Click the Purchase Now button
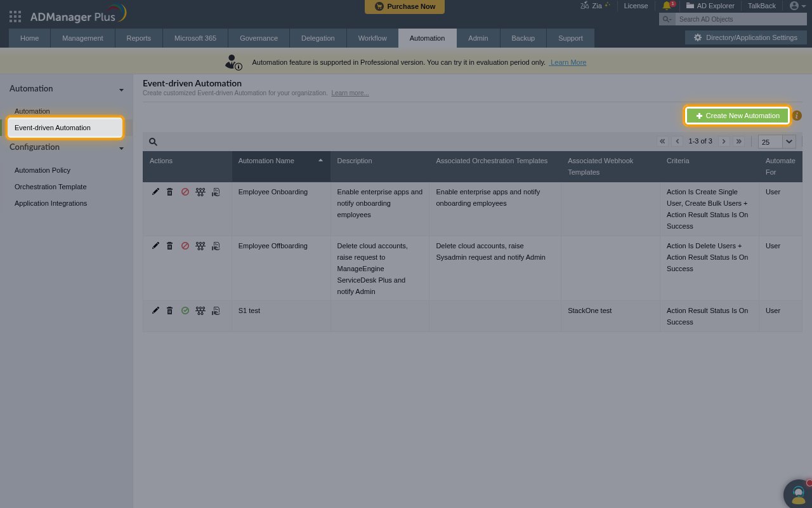 click(405, 6)
